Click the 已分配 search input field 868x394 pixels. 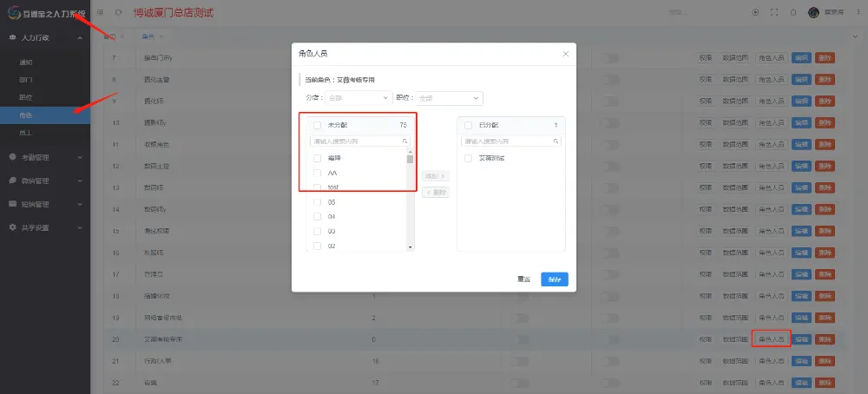(x=510, y=141)
